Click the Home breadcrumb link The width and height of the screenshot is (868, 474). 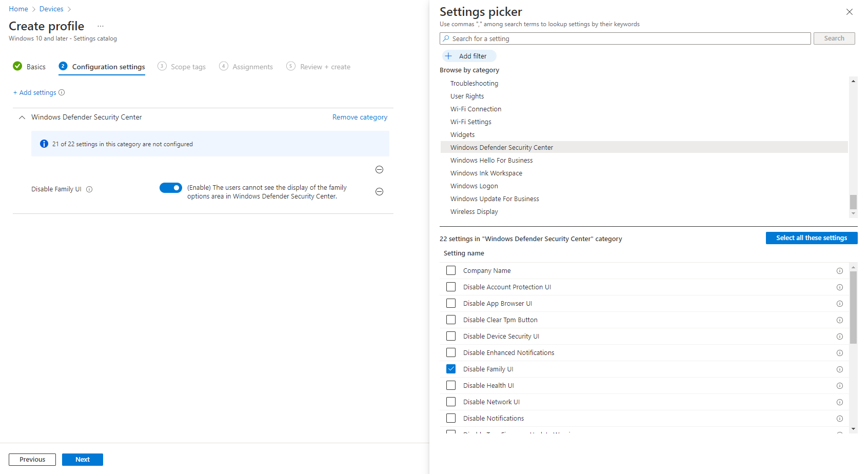(x=18, y=9)
